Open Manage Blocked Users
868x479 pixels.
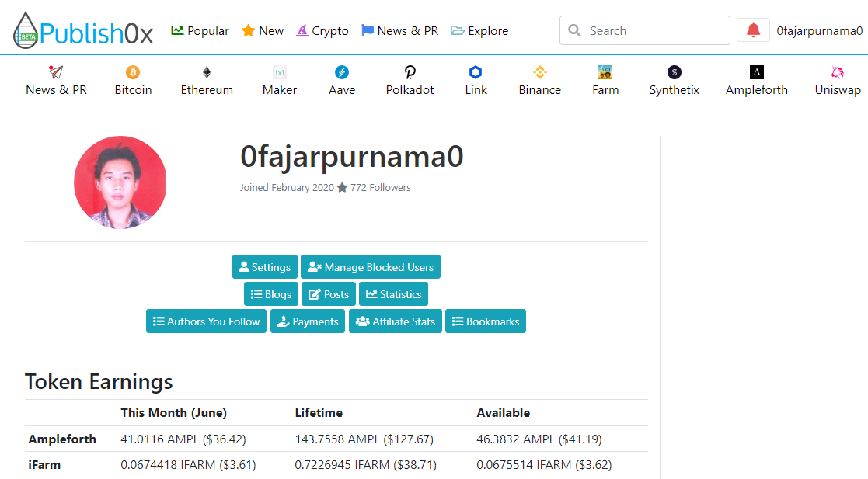(x=371, y=267)
